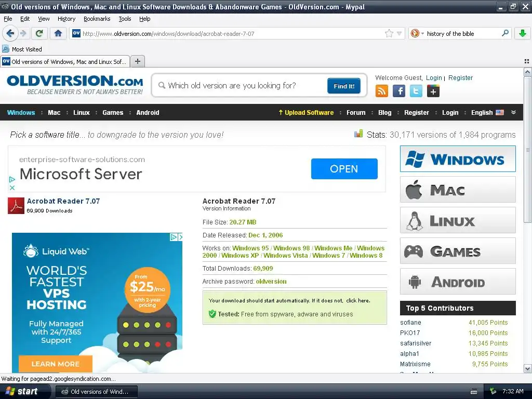The width and height of the screenshot is (532, 399).
Task: Expand the URL history dropdown arrow
Action: click(x=399, y=33)
